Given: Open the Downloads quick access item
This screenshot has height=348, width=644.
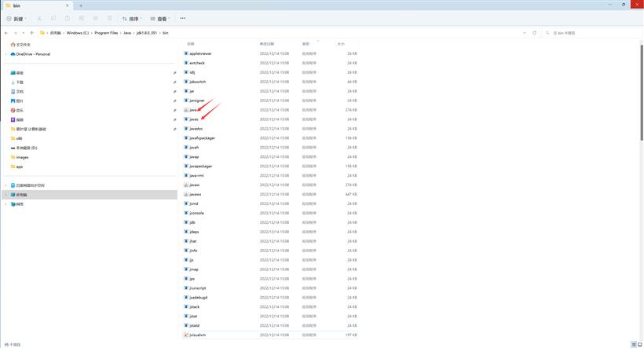Looking at the screenshot, I should point(17,82).
